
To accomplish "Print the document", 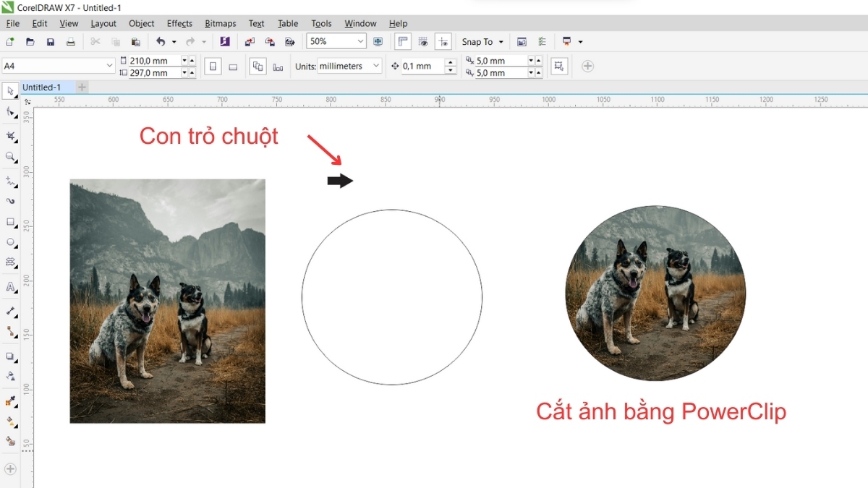I will coord(71,42).
